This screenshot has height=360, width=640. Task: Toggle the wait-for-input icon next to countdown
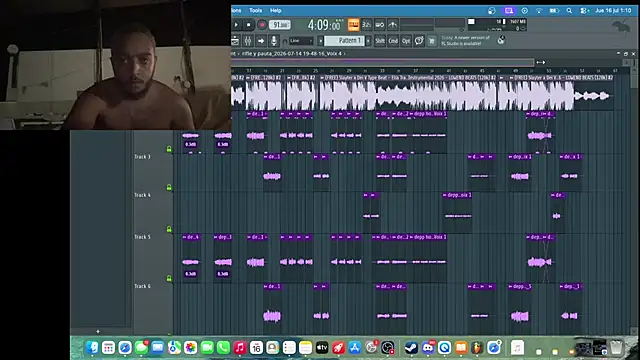click(x=380, y=25)
